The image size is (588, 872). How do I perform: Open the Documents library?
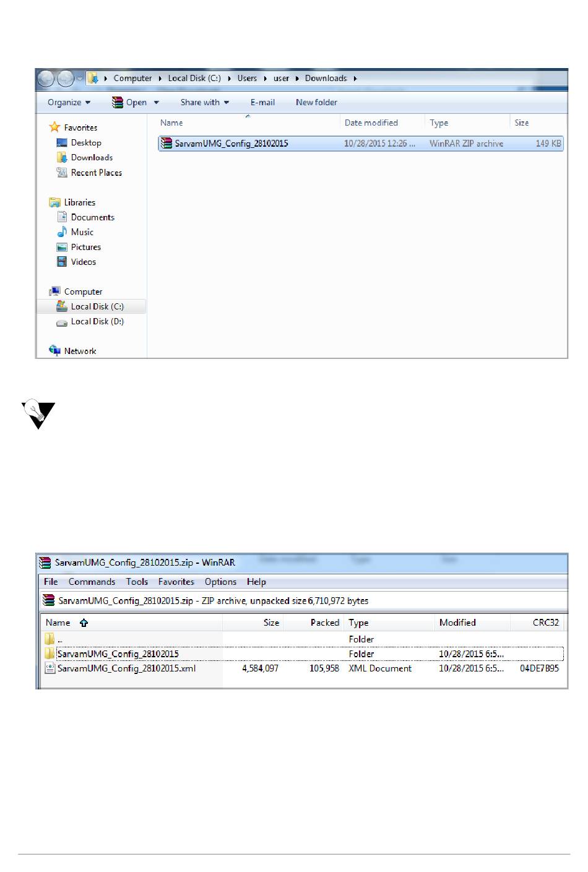click(x=92, y=217)
